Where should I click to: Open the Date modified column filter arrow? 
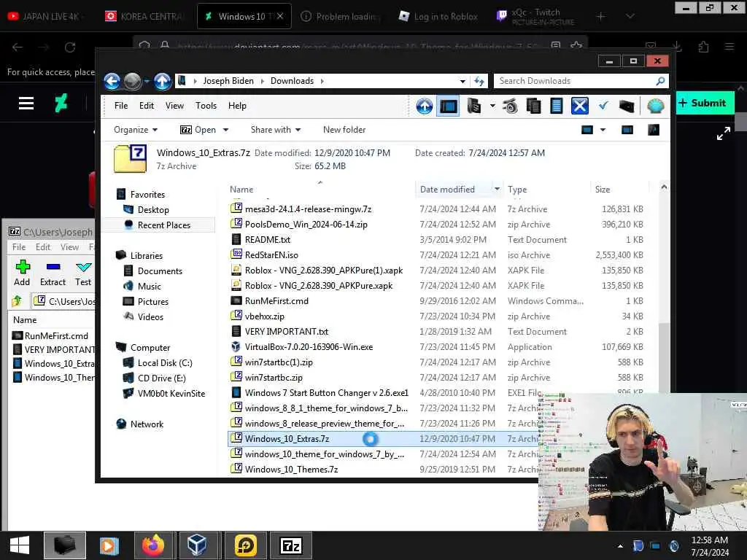coord(497,189)
